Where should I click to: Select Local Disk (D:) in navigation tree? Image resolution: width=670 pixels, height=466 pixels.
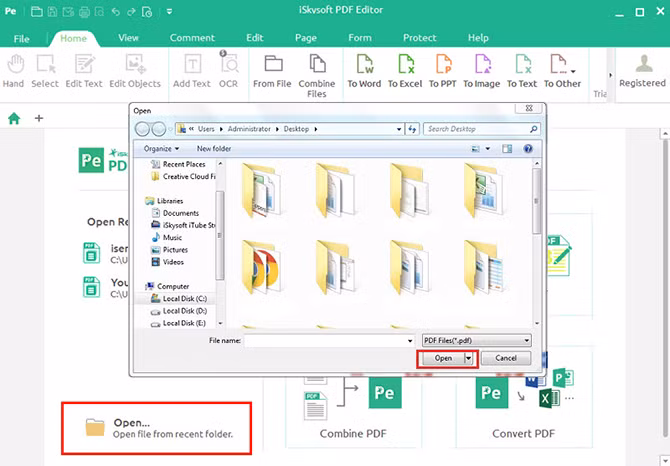coord(187,311)
